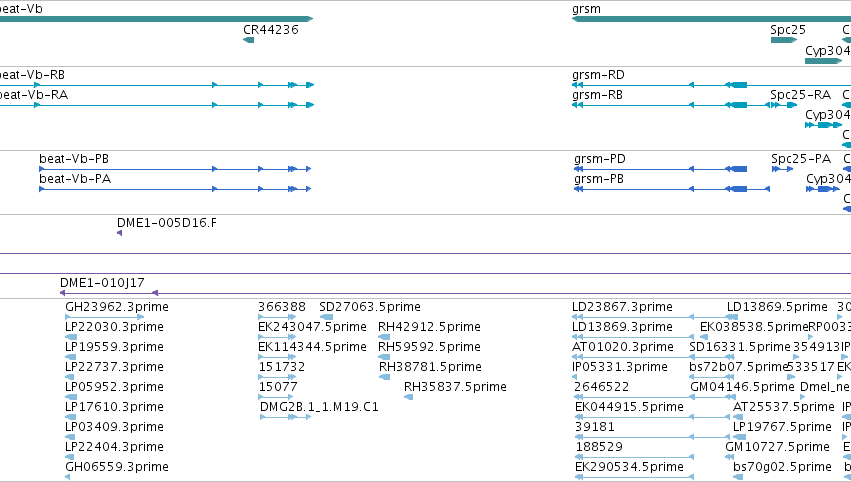Click the AT25537.5prime EST label
851x482 pixels.
[x=783, y=407]
